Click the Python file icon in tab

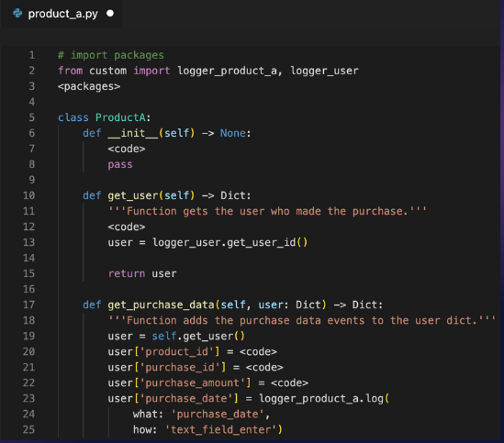17,14
